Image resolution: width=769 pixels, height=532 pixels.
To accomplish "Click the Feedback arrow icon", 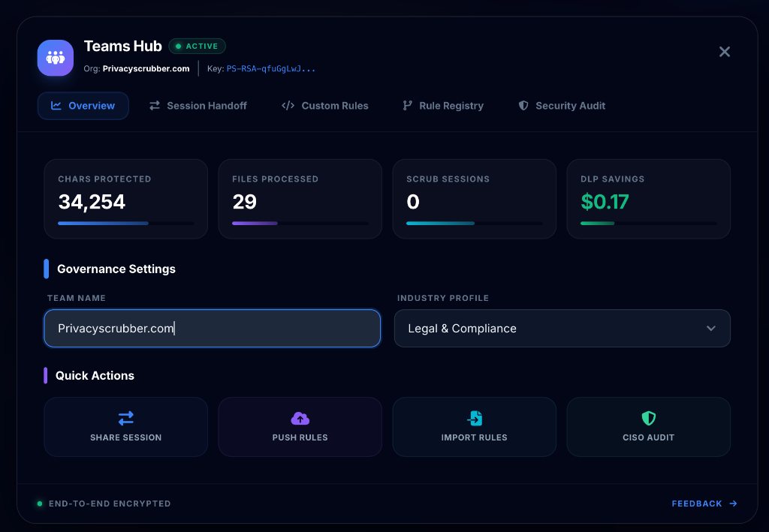I will click(x=733, y=503).
